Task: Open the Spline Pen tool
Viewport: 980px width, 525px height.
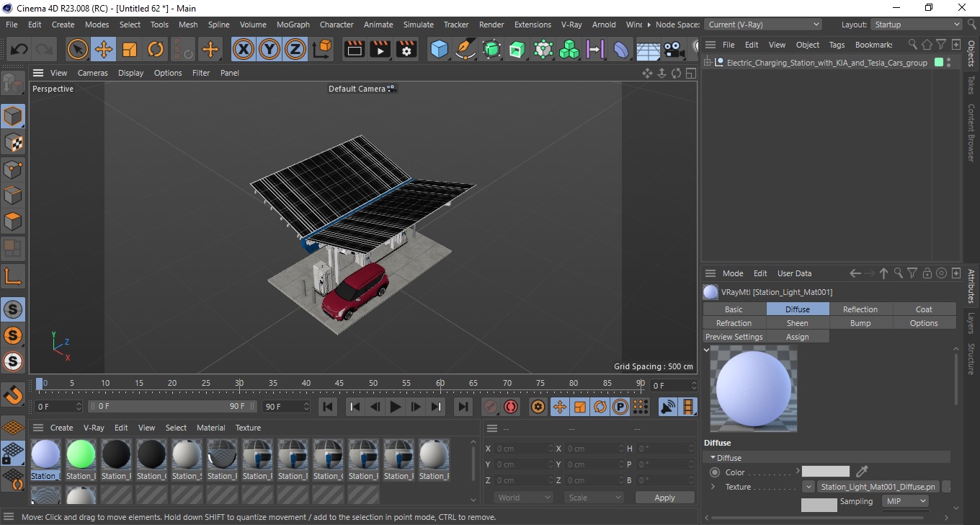Action: coord(465,49)
